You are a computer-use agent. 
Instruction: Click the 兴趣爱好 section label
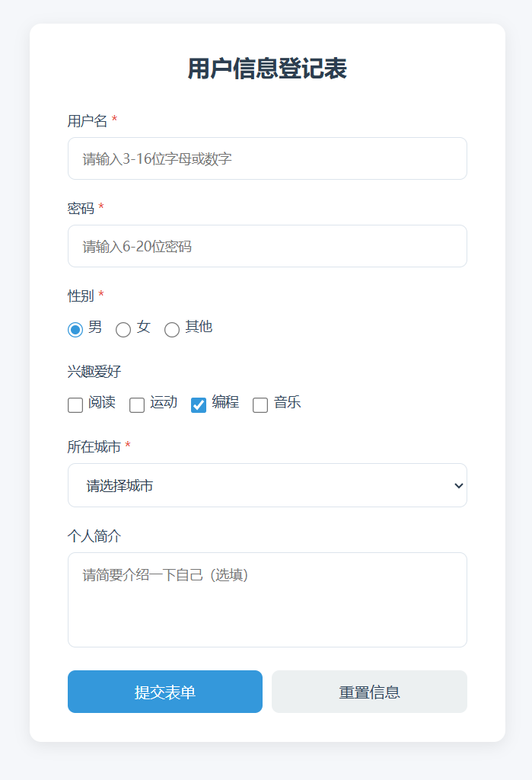click(x=94, y=372)
